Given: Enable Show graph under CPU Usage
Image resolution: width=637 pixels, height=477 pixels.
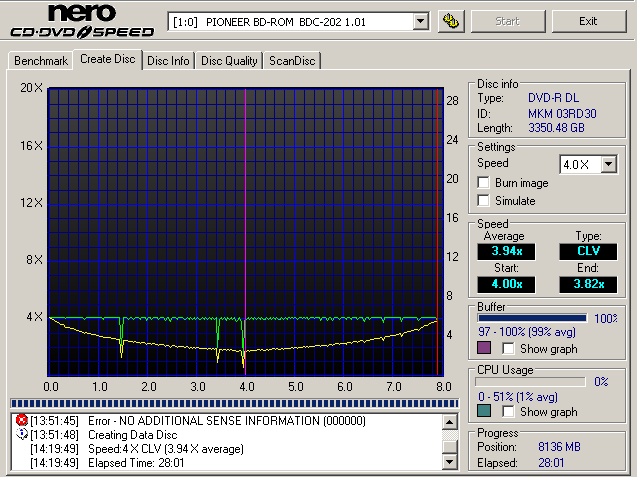Looking at the screenshot, I should click(509, 412).
